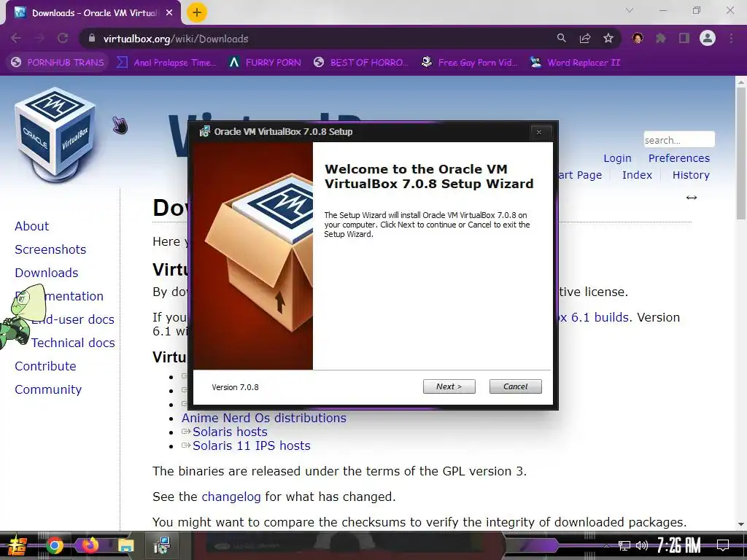Viewport: 747px width, 560px height.
Task: Open the Solaris 11 IPS hosts link
Action: coord(251,446)
